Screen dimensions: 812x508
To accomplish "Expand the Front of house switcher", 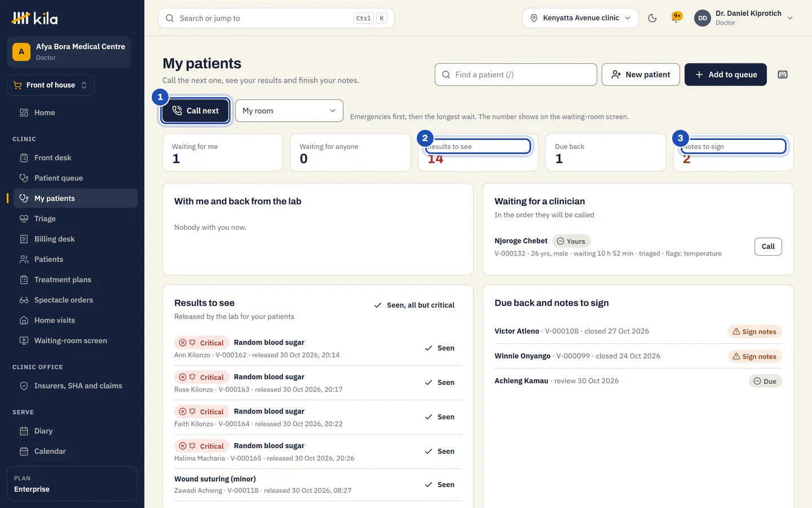I will click(51, 85).
